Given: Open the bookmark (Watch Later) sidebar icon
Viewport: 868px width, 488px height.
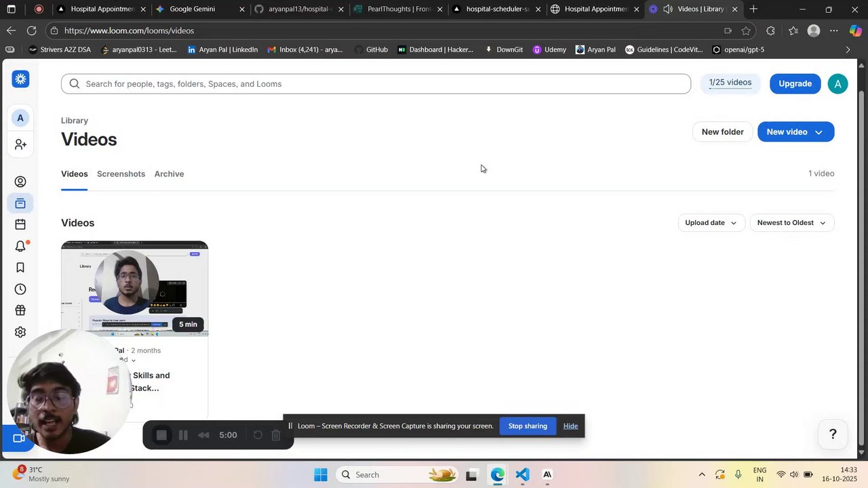Looking at the screenshot, I should click(20, 268).
